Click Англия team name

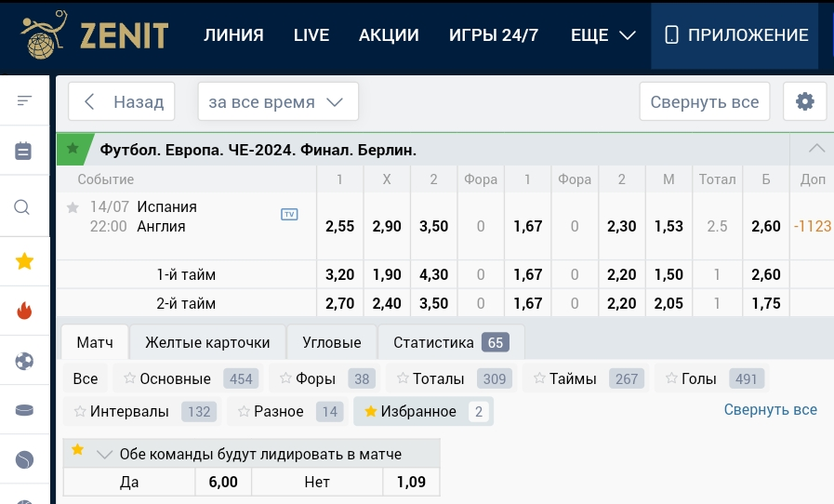(161, 227)
